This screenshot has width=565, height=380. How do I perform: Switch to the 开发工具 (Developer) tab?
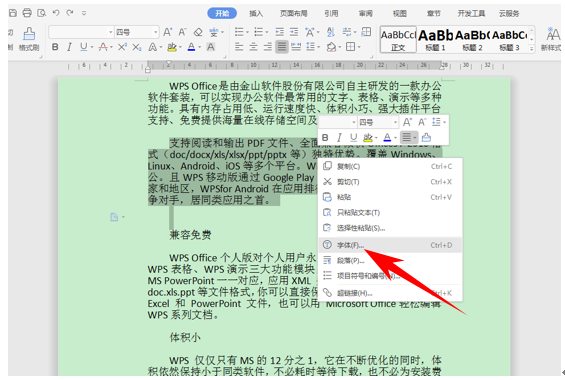point(471,13)
